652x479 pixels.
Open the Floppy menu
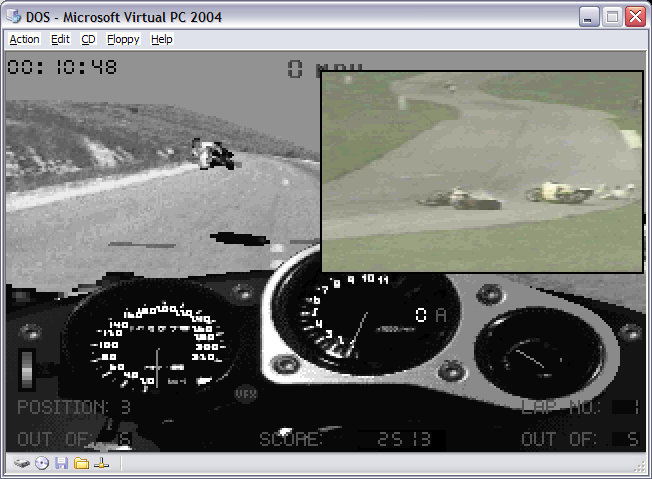pos(123,40)
